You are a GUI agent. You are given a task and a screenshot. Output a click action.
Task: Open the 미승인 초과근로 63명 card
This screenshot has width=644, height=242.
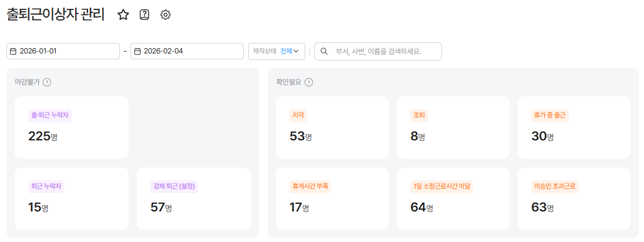574,199
